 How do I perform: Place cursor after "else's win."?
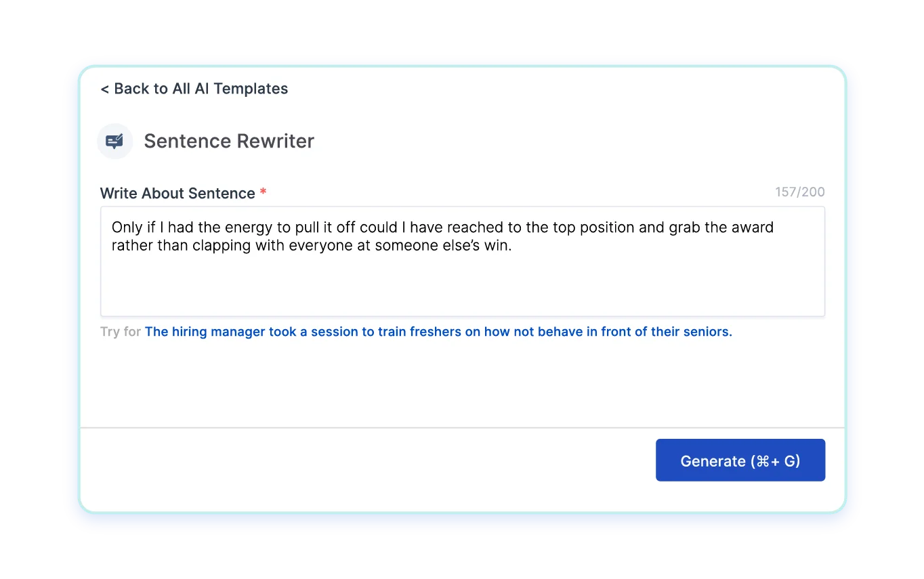[x=512, y=246]
